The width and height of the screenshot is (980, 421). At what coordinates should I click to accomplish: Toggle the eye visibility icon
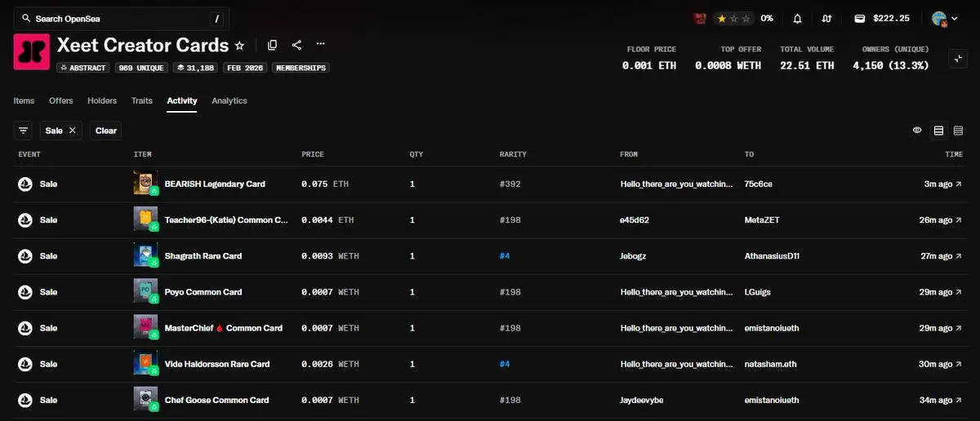[x=917, y=131]
